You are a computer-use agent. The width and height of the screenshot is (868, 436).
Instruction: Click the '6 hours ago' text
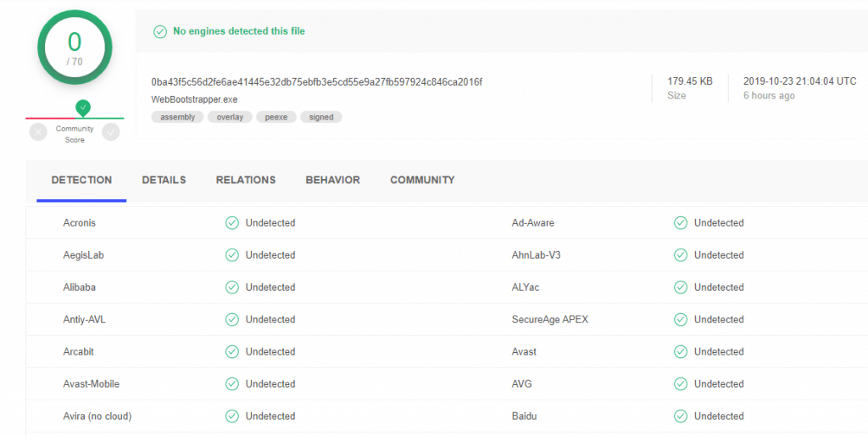click(769, 96)
